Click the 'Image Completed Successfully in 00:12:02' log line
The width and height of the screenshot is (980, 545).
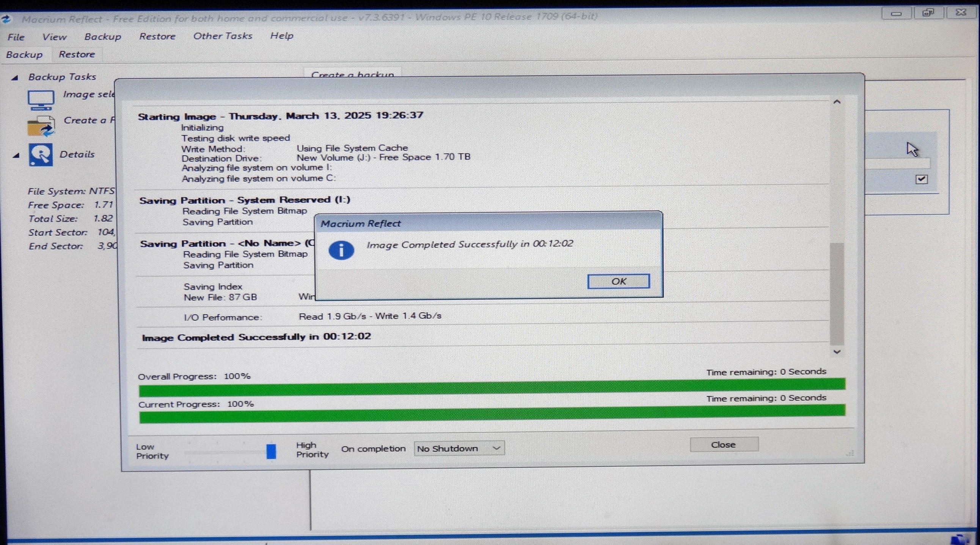tap(256, 337)
